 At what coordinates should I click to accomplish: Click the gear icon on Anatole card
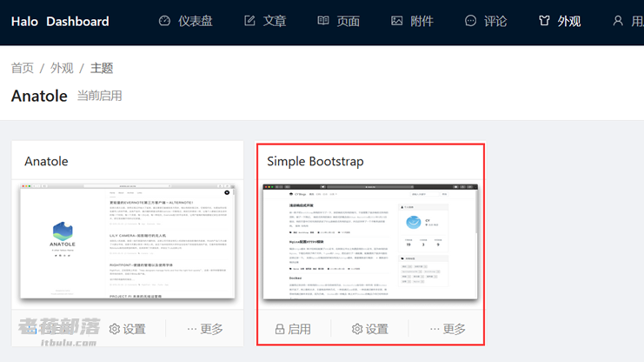[x=115, y=329]
